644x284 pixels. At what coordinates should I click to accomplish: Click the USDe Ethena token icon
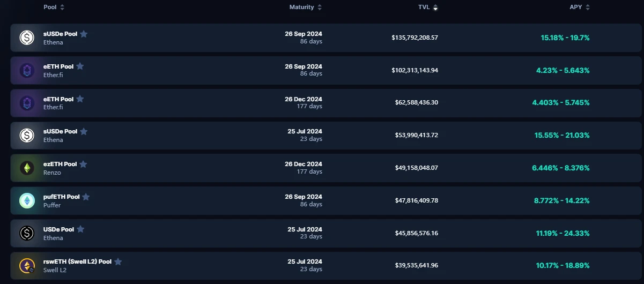click(x=27, y=233)
